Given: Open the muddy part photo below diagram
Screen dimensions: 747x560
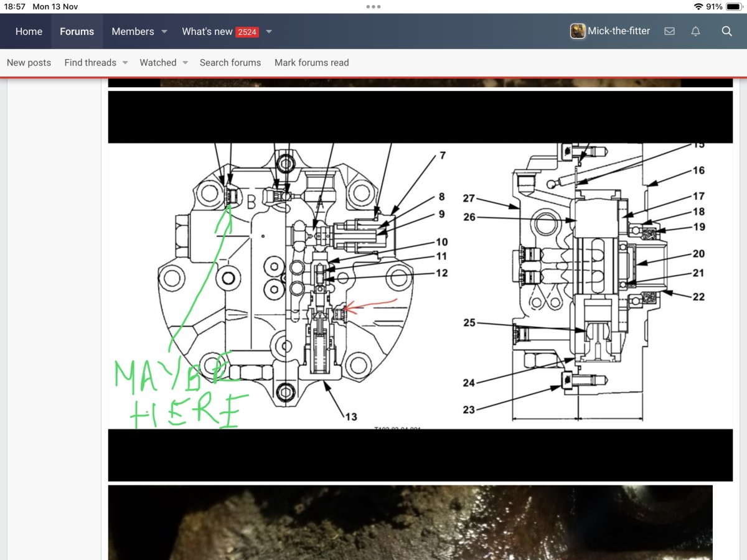Looking at the screenshot, I should [410, 523].
